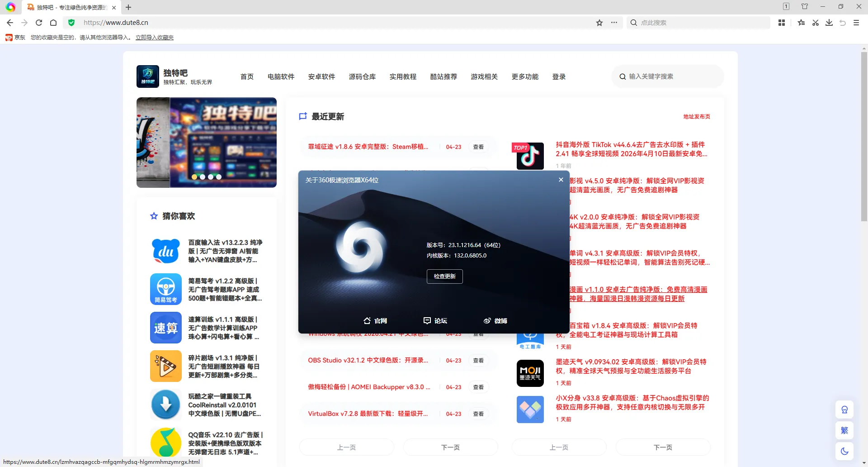The image size is (868, 467).
Task: Click the 检查更新 button in the dialog
Action: coord(444,276)
